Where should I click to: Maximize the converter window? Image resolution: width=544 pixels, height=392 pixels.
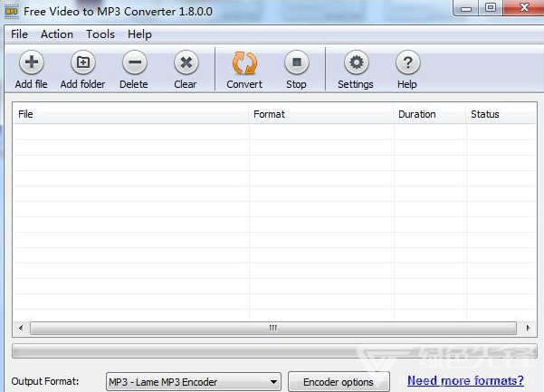[491, 8]
